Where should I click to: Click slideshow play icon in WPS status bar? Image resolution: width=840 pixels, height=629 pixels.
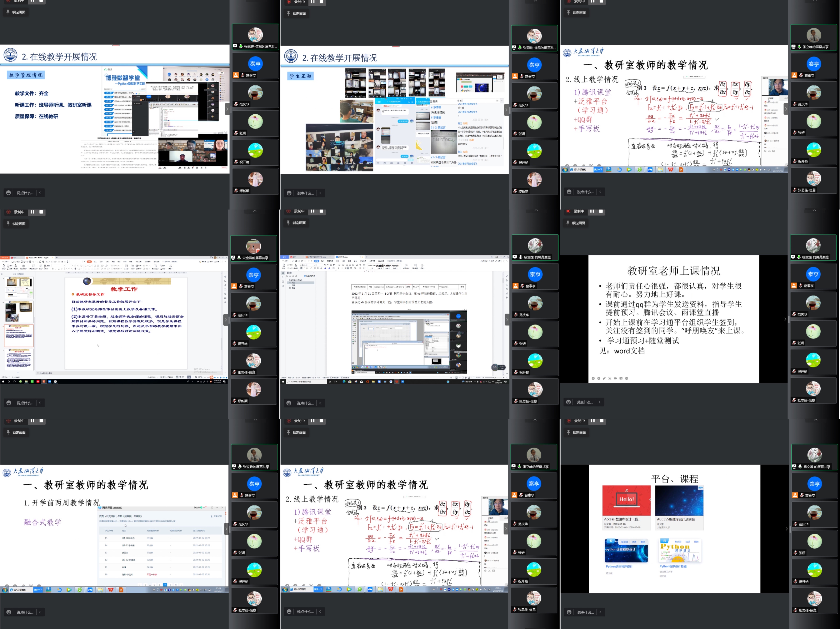(x=189, y=377)
